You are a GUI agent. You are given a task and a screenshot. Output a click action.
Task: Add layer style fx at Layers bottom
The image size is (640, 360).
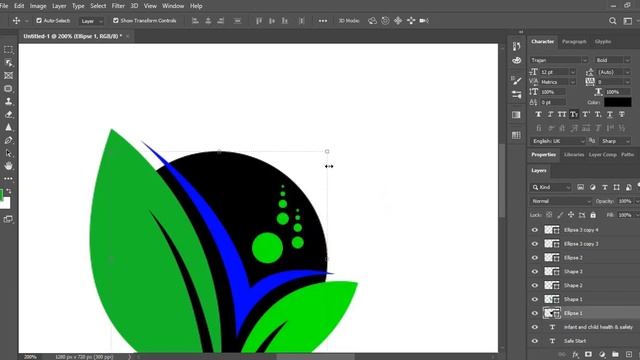[x=575, y=354]
